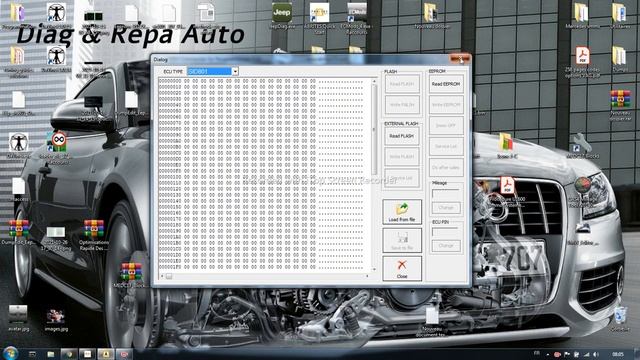Click the Load from file button
The width and height of the screenshot is (640, 360).
[x=402, y=212]
